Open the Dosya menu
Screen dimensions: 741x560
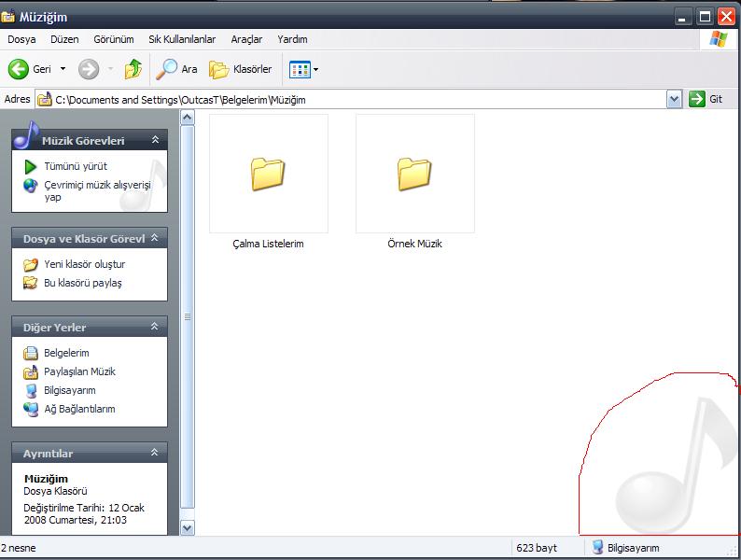point(21,39)
